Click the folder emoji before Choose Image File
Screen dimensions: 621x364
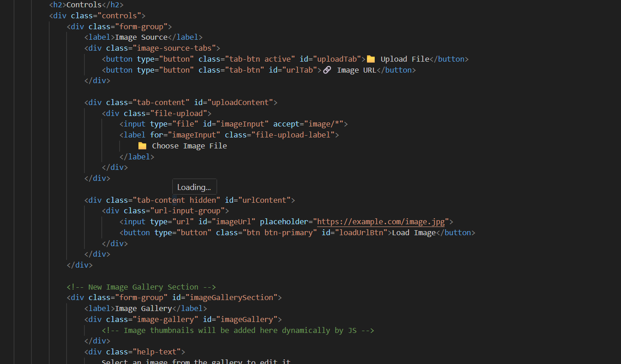(x=143, y=146)
